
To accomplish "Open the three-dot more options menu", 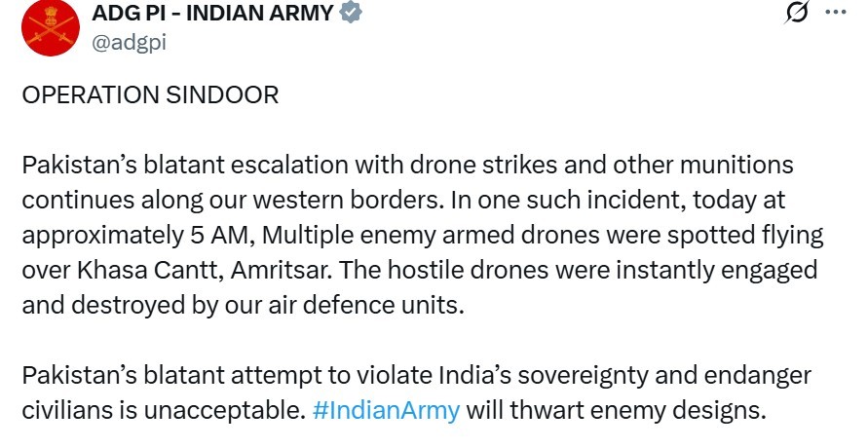I will 836,12.
